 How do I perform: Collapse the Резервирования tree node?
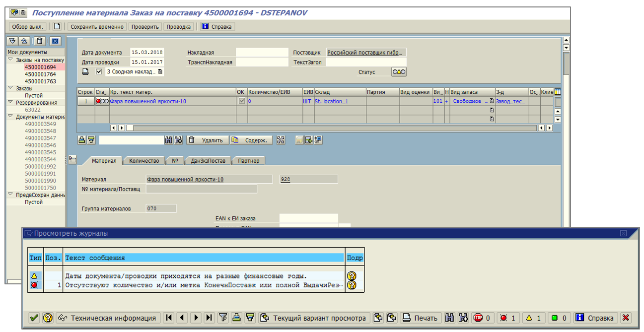10,102
